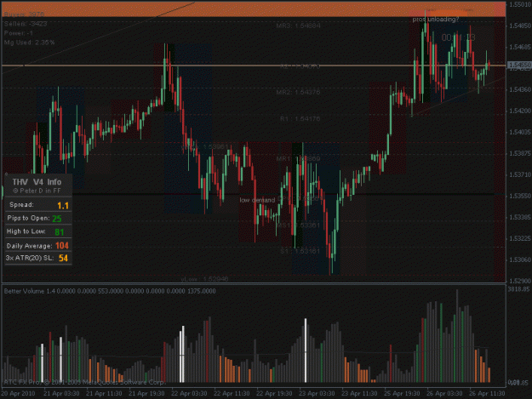
Task: Click the '23 Apr 11:30' time label
Action: click(359, 393)
